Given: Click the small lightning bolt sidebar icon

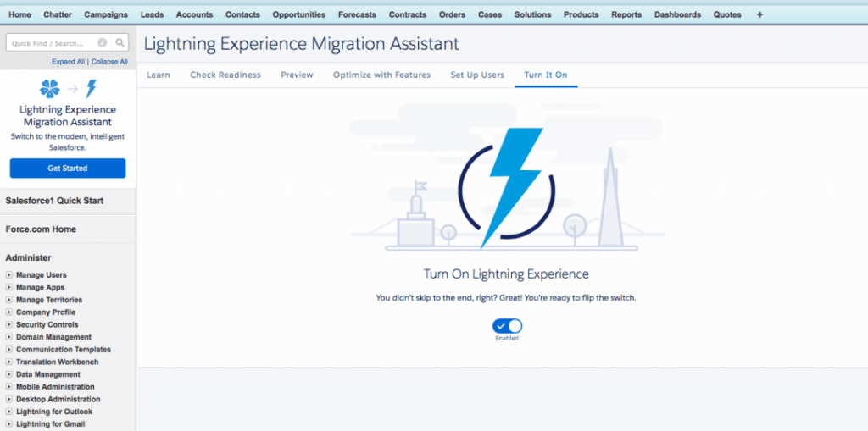Looking at the screenshot, I should click(91, 89).
